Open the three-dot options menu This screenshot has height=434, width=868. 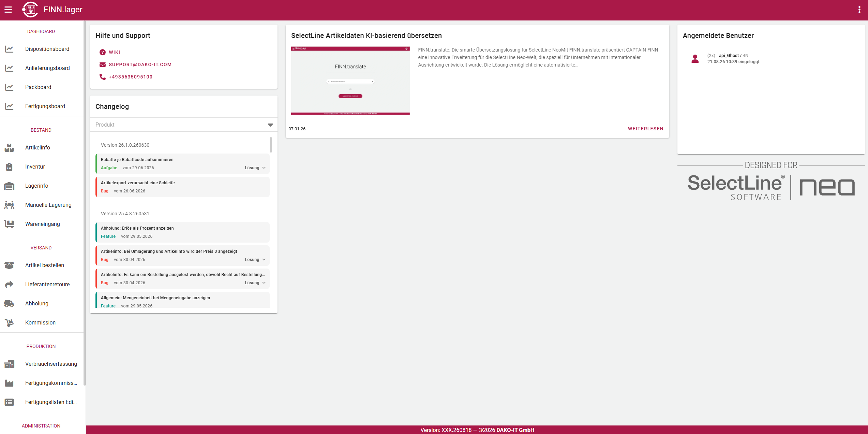tap(859, 10)
